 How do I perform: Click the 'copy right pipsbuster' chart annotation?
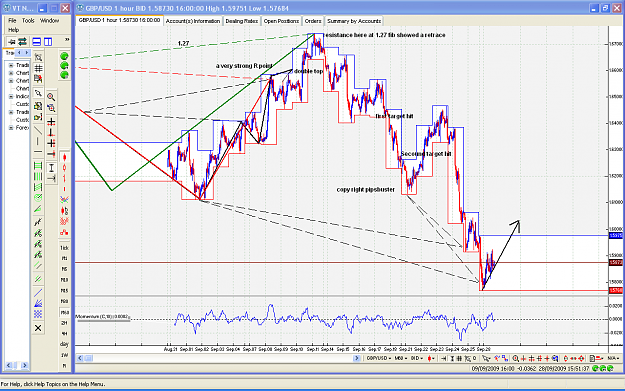[366, 190]
